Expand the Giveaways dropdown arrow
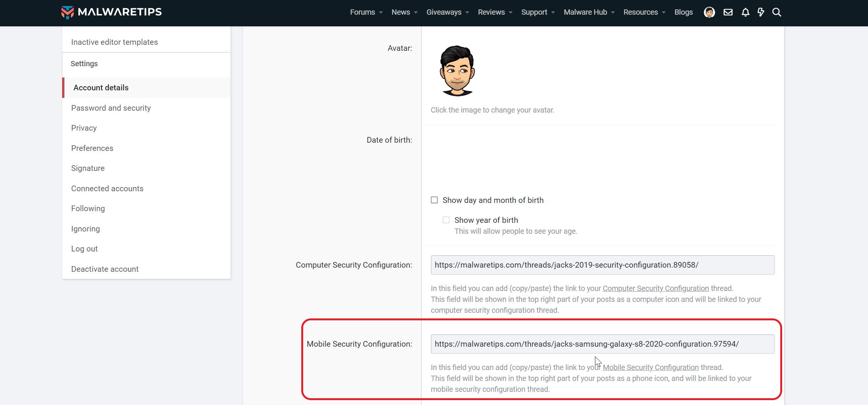This screenshot has height=405, width=868. [x=467, y=12]
